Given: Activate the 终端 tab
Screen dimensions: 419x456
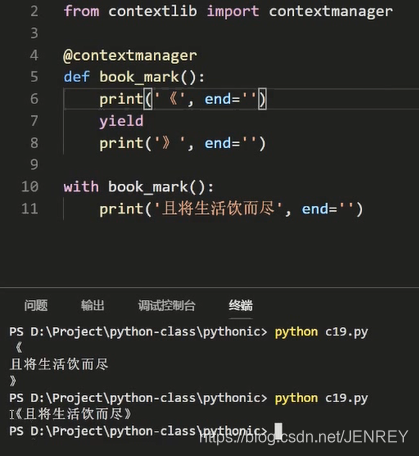Looking at the screenshot, I should coord(241,305).
